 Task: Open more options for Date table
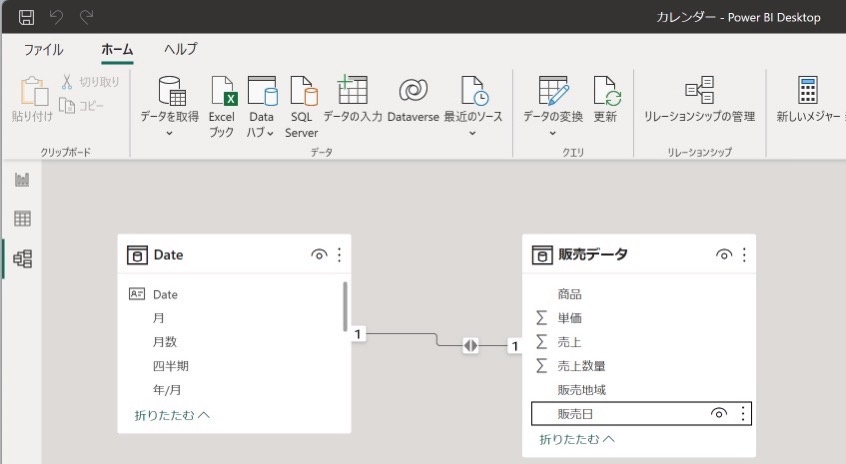pos(339,255)
